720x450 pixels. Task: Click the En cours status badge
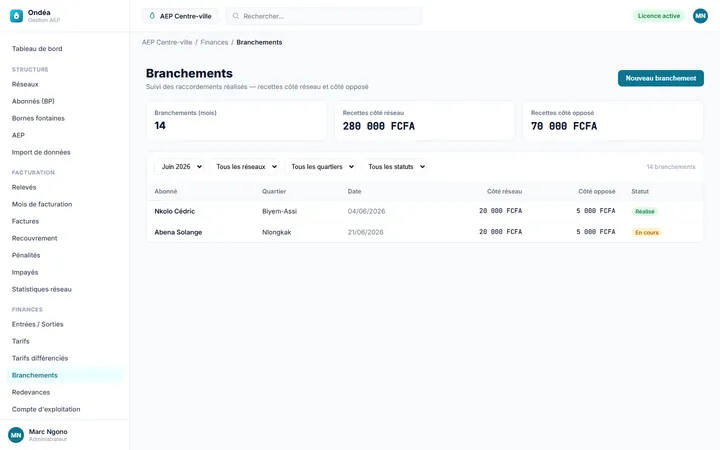pos(647,232)
